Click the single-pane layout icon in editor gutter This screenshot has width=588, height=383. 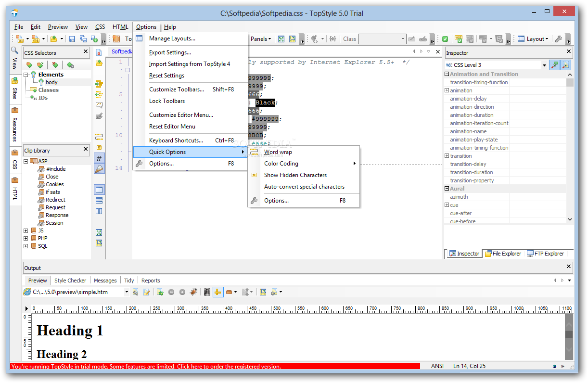coord(99,190)
